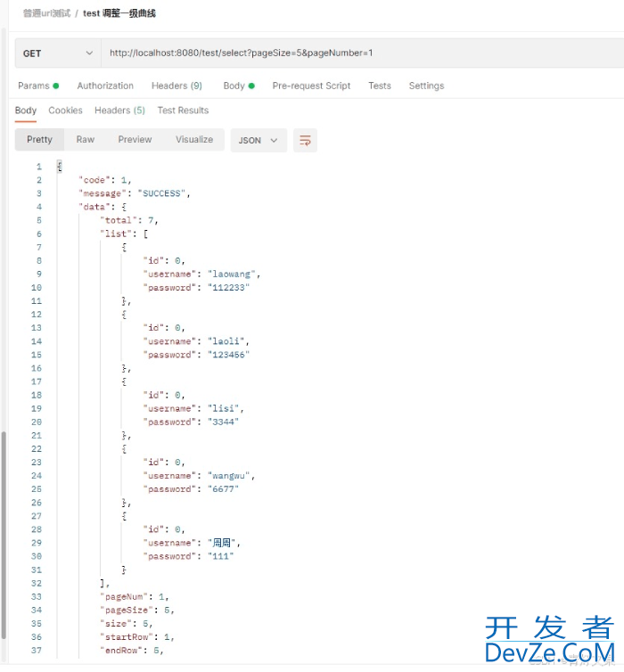Screen dimensions: 624x672
Task: Click the password "111" line
Action: point(188,556)
